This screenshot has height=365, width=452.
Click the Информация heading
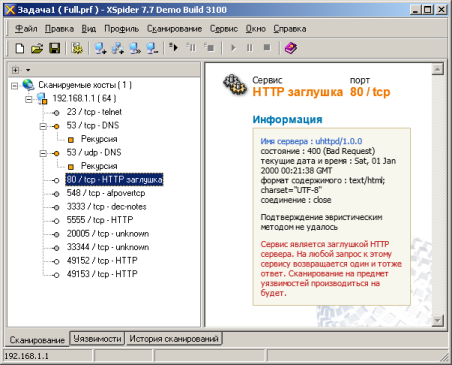[287, 119]
